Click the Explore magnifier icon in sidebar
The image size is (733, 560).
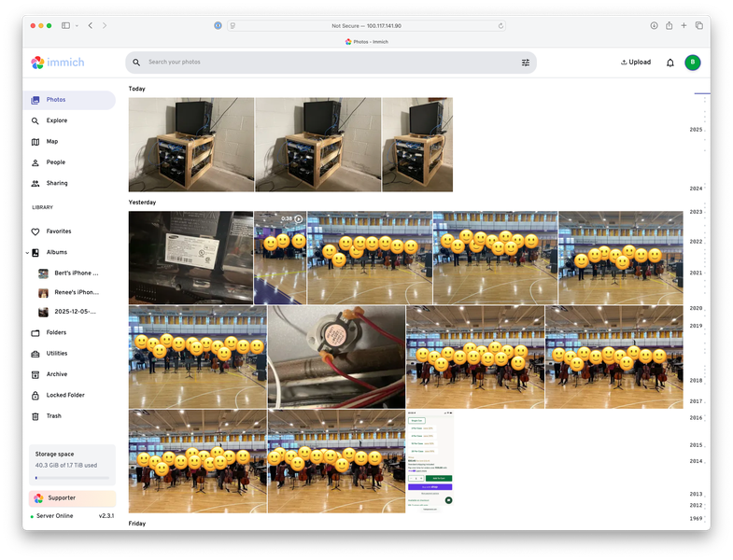(35, 120)
